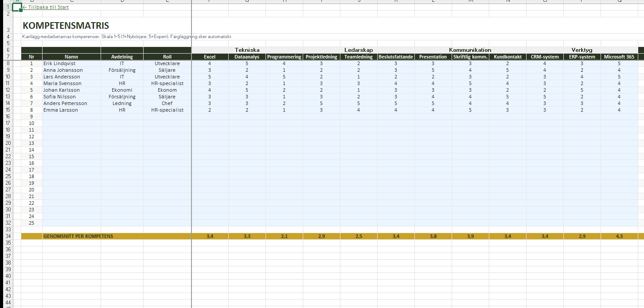
Task: Click Emma Larsson's 'HR-specialist' role cell
Action: point(167,110)
